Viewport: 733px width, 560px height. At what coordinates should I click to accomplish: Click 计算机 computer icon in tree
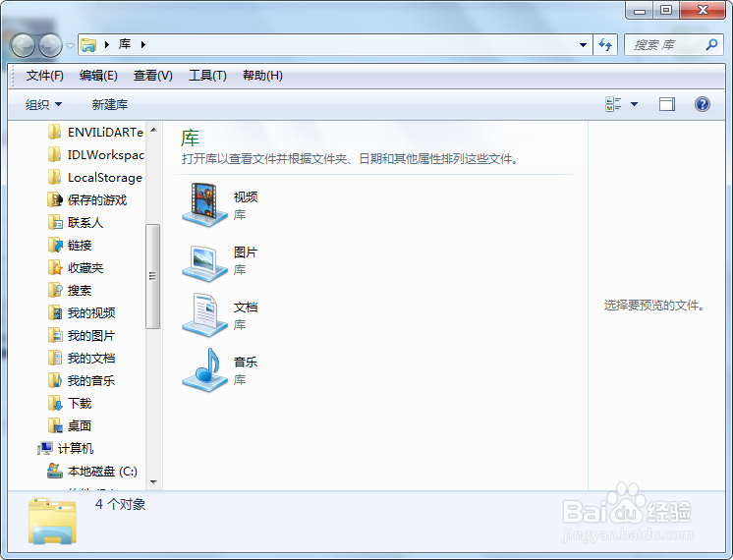45,448
